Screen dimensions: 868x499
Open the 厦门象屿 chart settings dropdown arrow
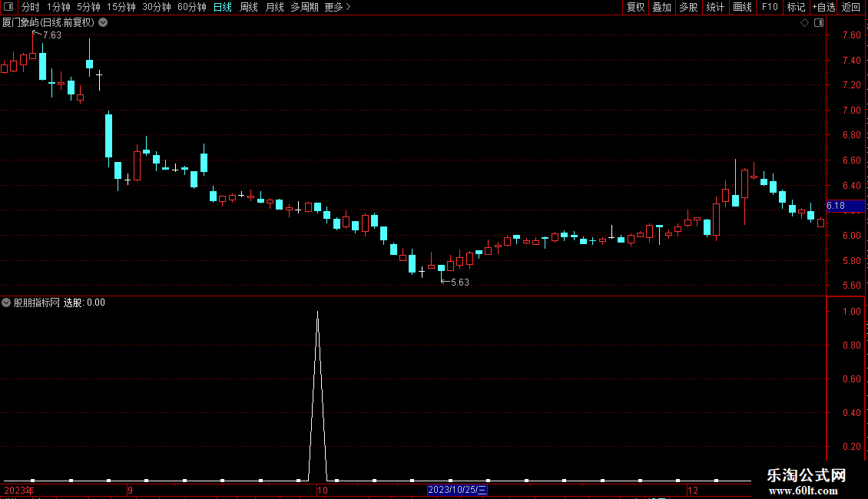coord(103,23)
